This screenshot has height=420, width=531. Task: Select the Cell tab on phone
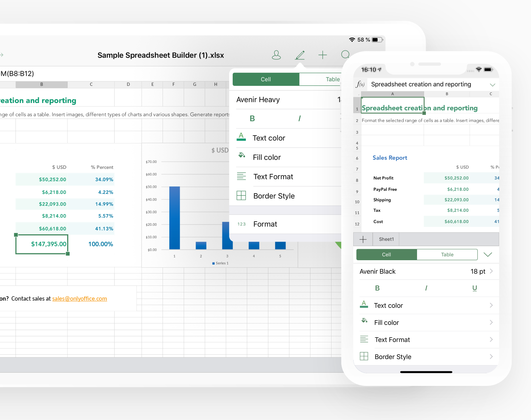tap(386, 255)
